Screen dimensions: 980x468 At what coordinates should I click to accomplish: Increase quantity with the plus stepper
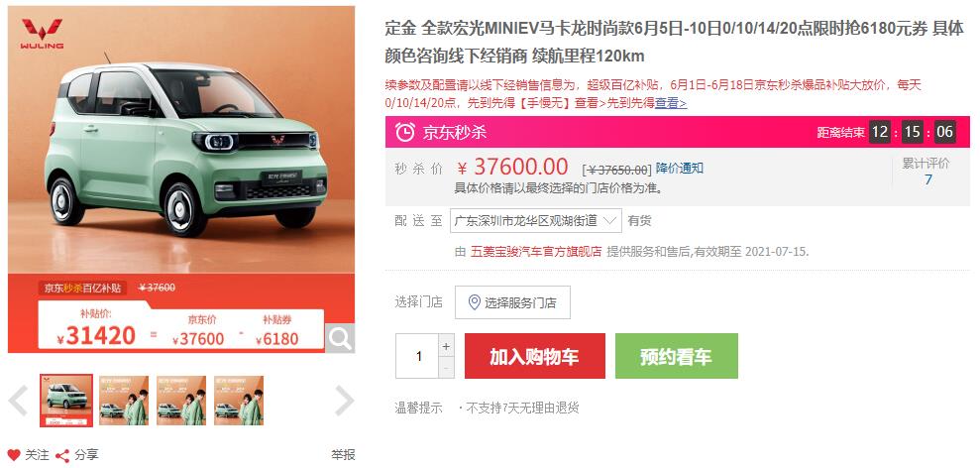(x=446, y=345)
